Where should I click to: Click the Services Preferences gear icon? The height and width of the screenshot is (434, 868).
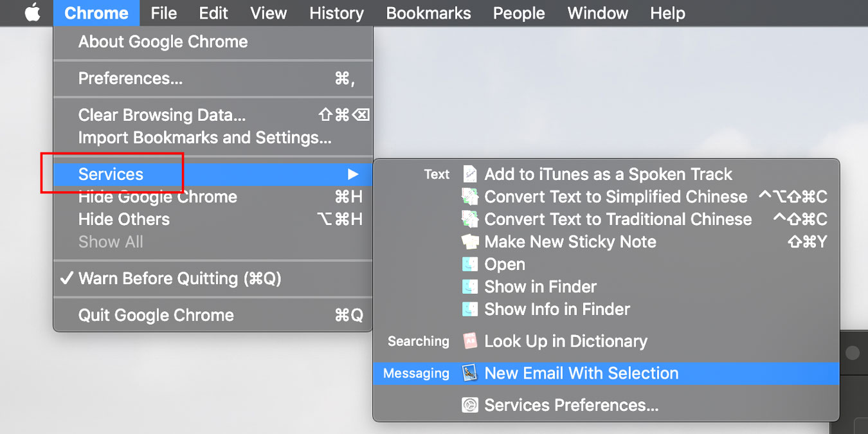click(471, 405)
